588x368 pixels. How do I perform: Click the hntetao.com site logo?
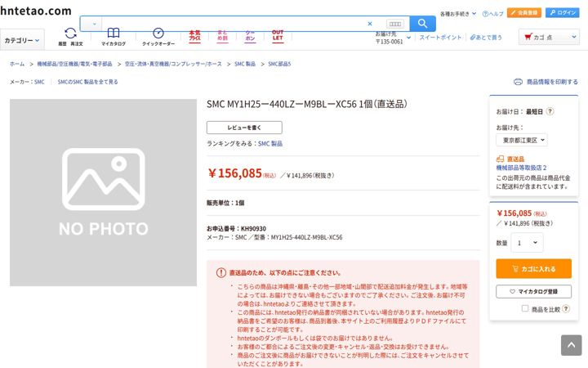point(36,11)
